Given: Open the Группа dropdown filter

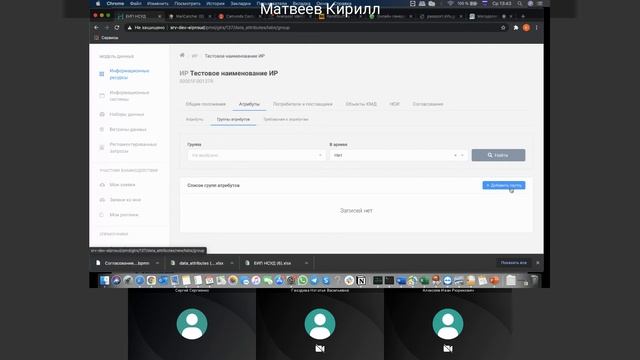Looking at the screenshot, I should coord(256,156).
